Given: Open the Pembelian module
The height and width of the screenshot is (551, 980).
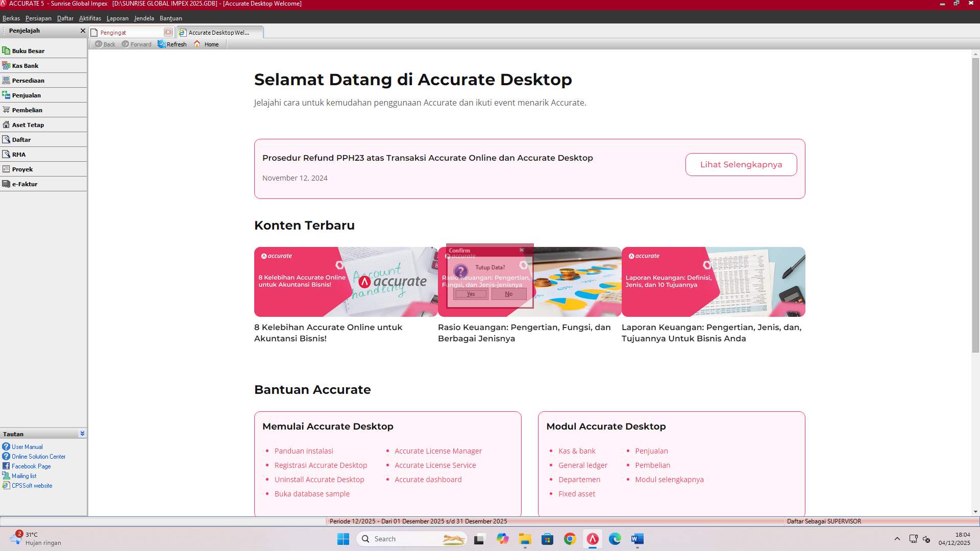Looking at the screenshot, I should click(x=28, y=110).
